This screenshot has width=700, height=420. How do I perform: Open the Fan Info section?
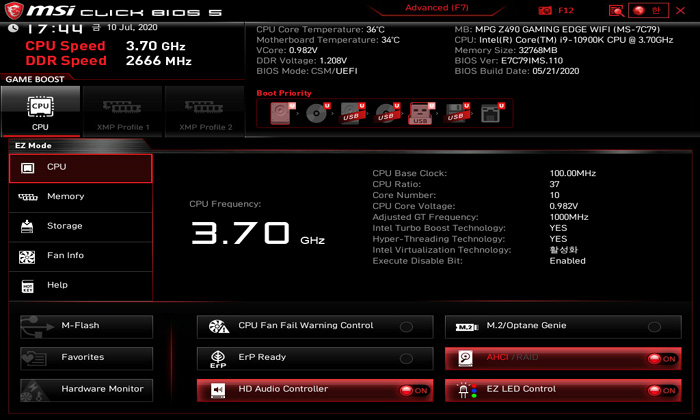pos(80,256)
